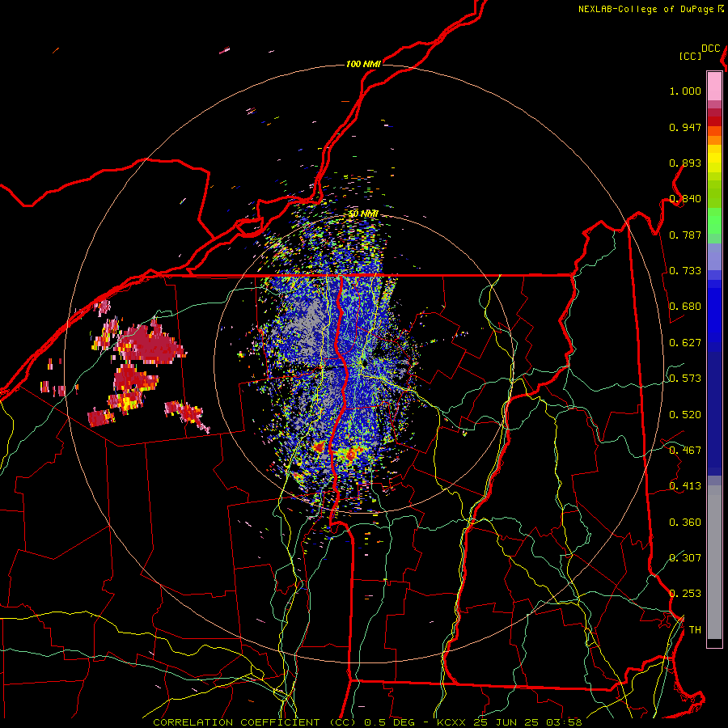The height and width of the screenshot is (728, 728).
Task: Pick the light pink segment of color bar
Action: click(714, 87)
